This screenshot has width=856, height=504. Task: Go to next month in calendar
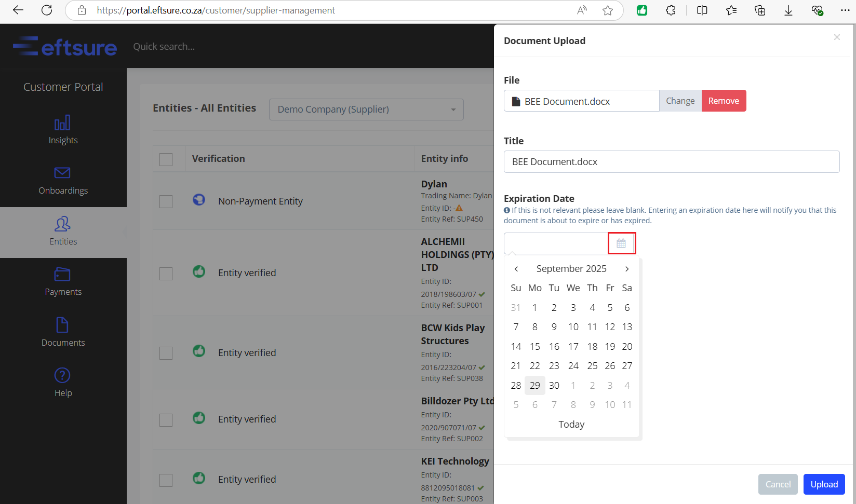627,269
